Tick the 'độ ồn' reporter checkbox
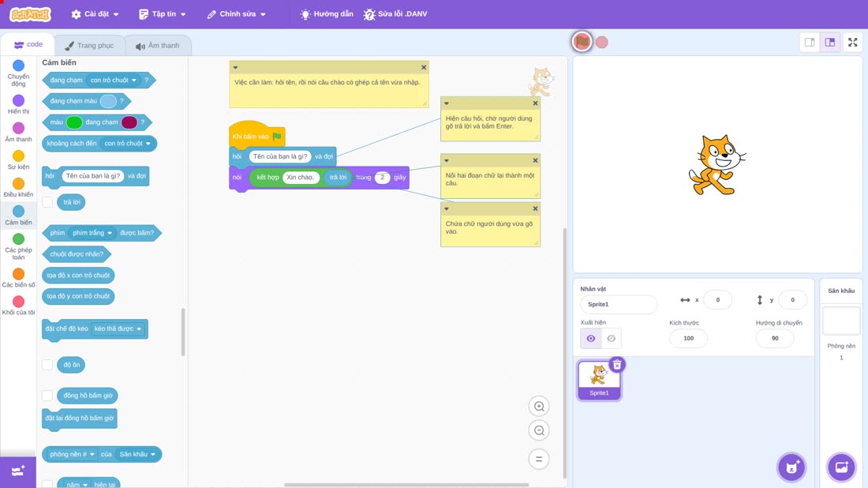868x488 pixels. pos(47,365)
